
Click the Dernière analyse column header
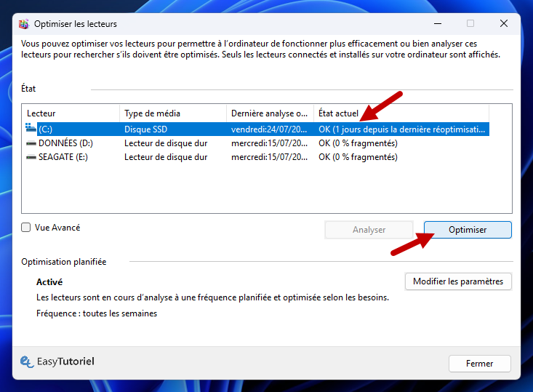pos(270,113)
